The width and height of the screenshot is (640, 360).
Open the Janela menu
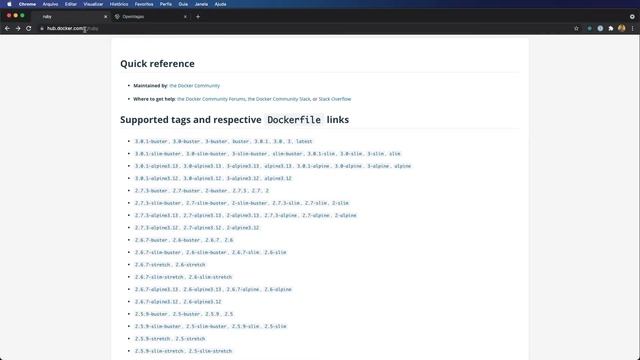[201, 4]
